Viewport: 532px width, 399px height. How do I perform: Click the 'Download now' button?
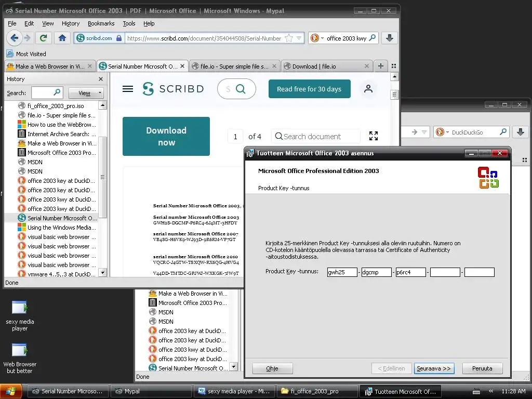pos(166,137)
